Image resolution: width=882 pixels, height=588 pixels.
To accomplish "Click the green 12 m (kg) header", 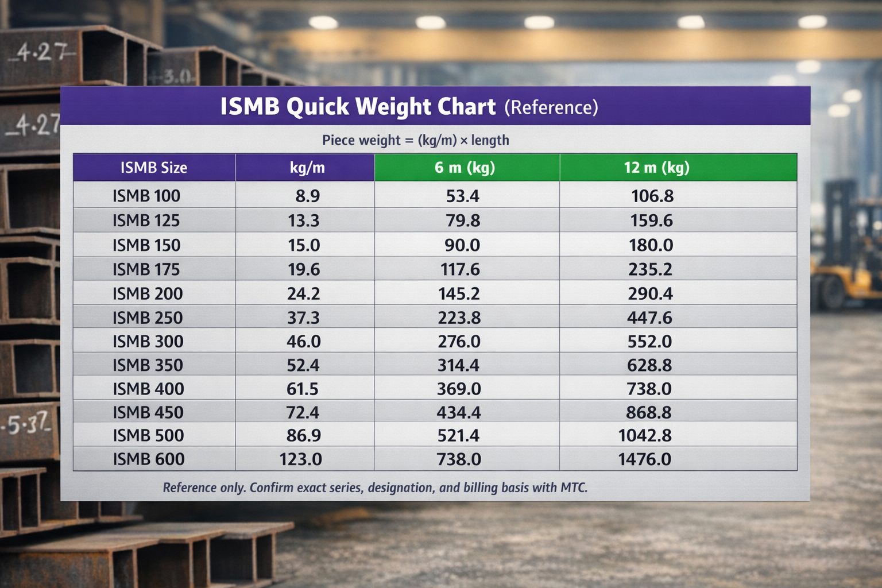I will pos(656,168).
